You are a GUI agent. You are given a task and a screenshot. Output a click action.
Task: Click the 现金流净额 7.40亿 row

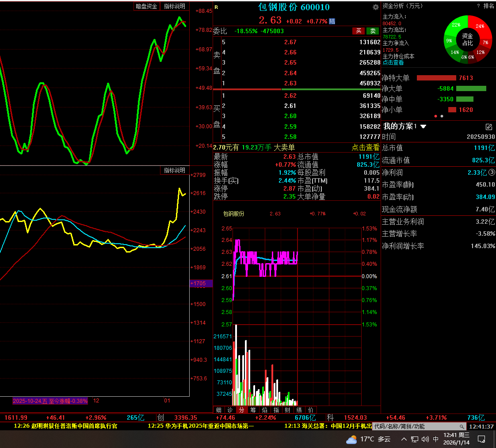click(x=439, y=209)
